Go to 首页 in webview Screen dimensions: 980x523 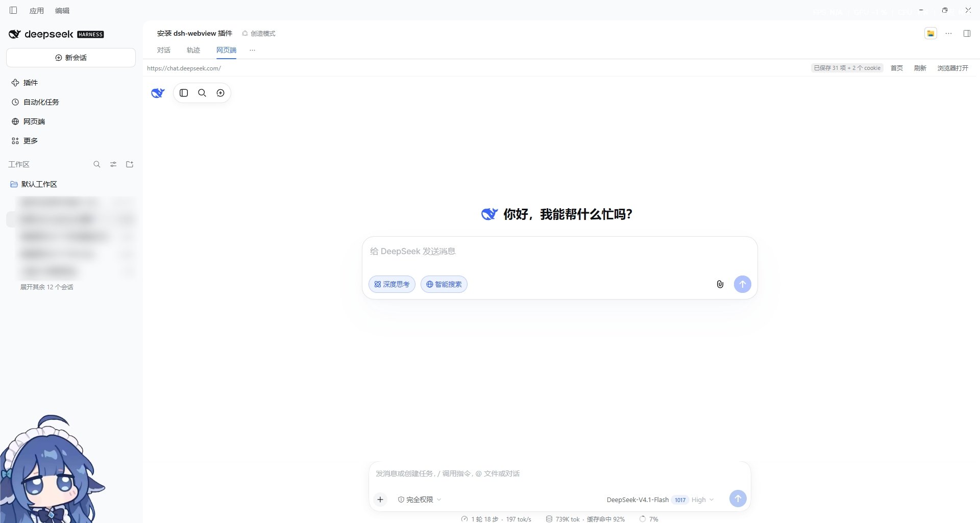[x=897, y=68]
